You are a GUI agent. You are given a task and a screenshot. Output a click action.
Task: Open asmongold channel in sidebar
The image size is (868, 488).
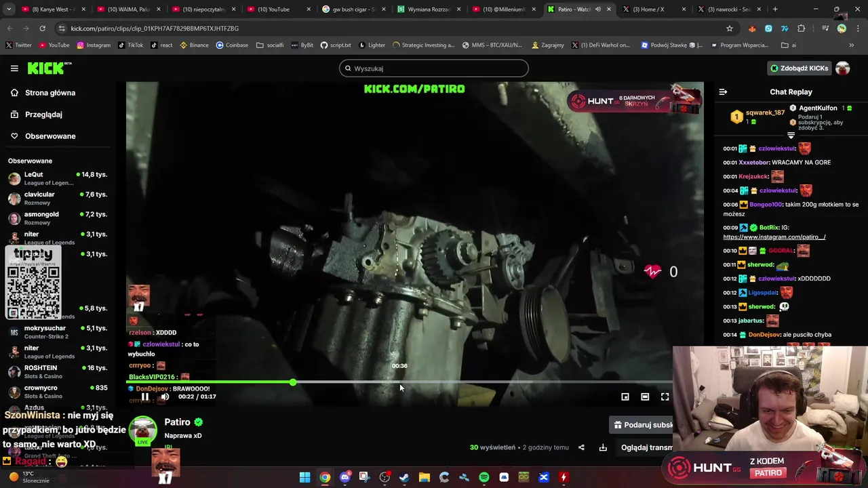[58, 218]
